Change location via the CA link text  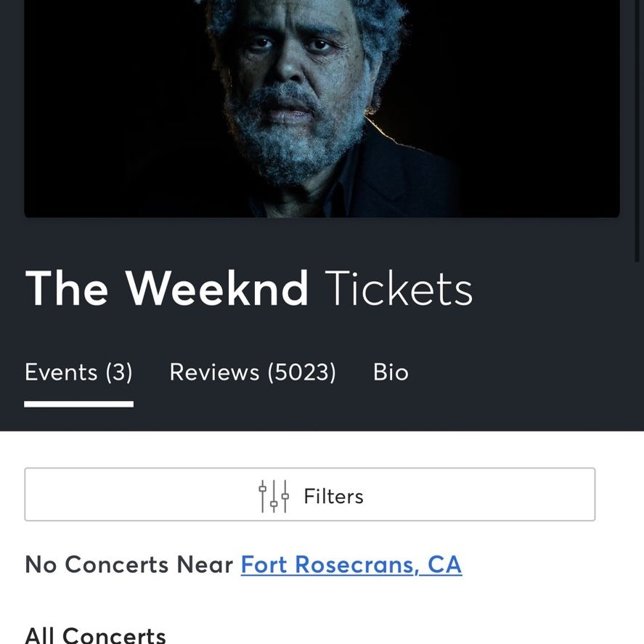[445, 565]
